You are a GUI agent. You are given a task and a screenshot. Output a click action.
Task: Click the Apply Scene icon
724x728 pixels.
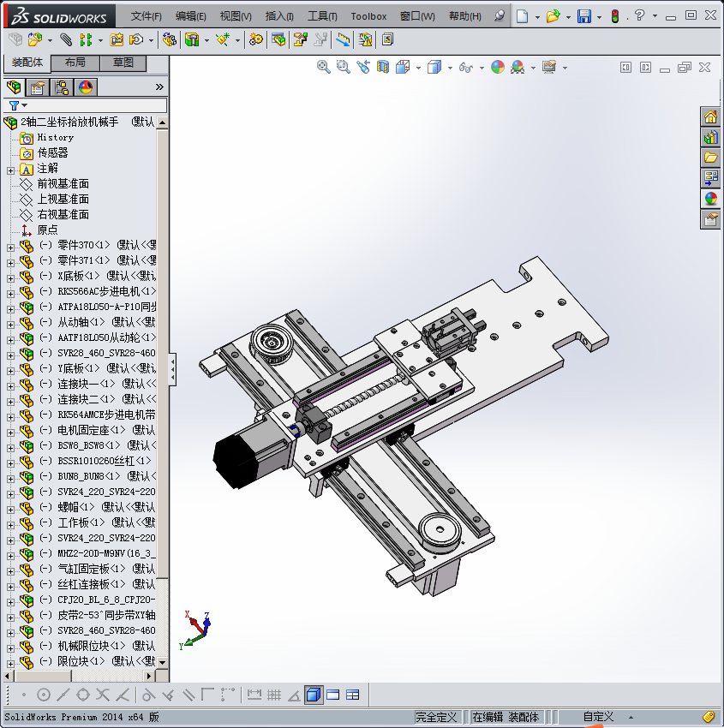[518, 68]
